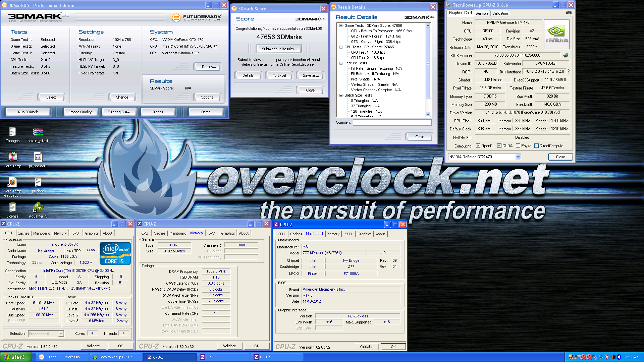Screen dimensions: 644x362
Task: Click the Bluetooth tray icon
Action: (619, 357)
